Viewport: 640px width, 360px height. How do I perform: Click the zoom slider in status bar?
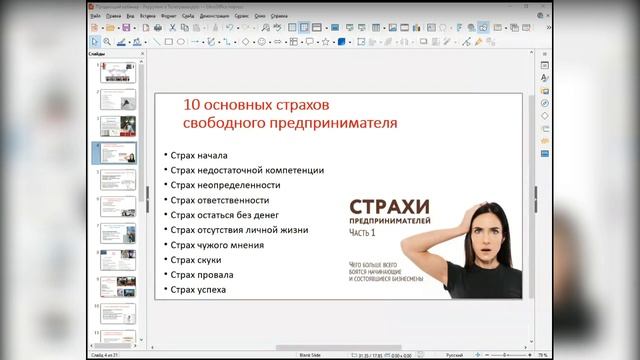pyautogui.click(x=508, y=355)
